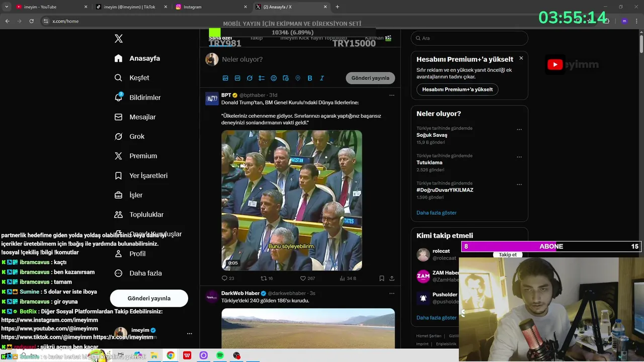Screen dimensions: 644x362
Task: Toggle bold formatting in composer
Action: 310,78
